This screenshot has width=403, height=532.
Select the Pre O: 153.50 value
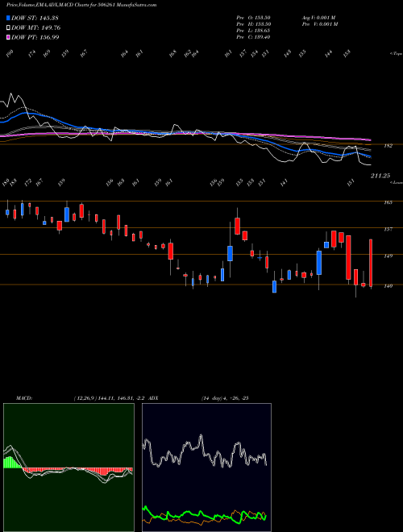(253, 17)
